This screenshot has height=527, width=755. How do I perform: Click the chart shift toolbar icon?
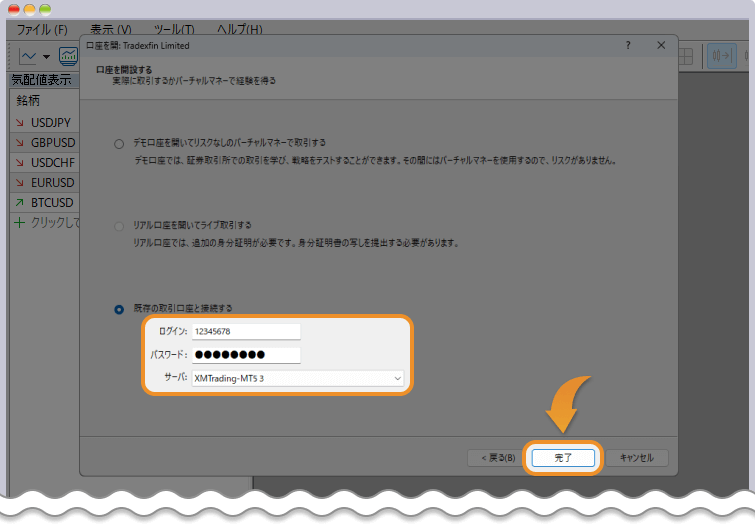tap(722, 56)
